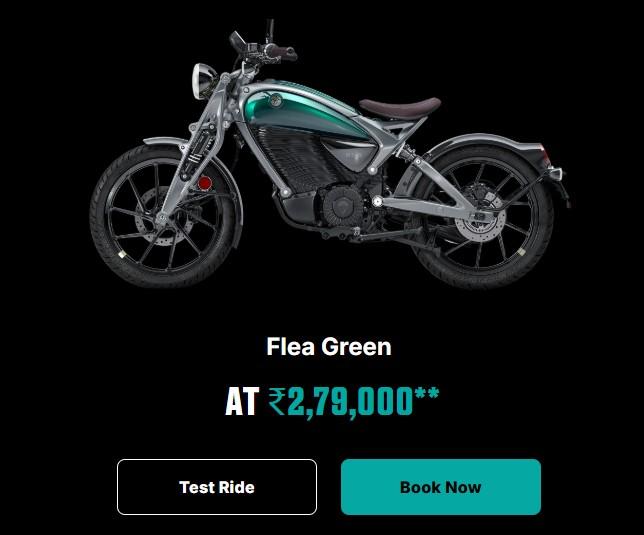
Task: Click the AT text before the price
Action: point(242,402)
